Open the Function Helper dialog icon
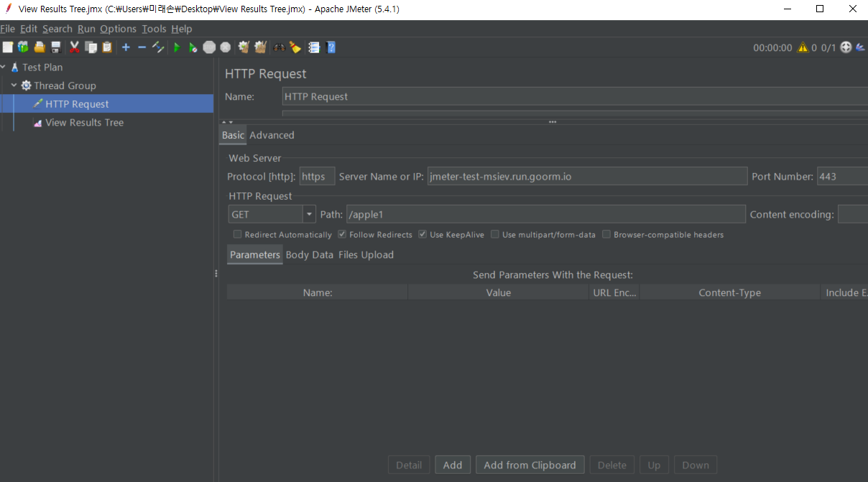 pos(314,47)
